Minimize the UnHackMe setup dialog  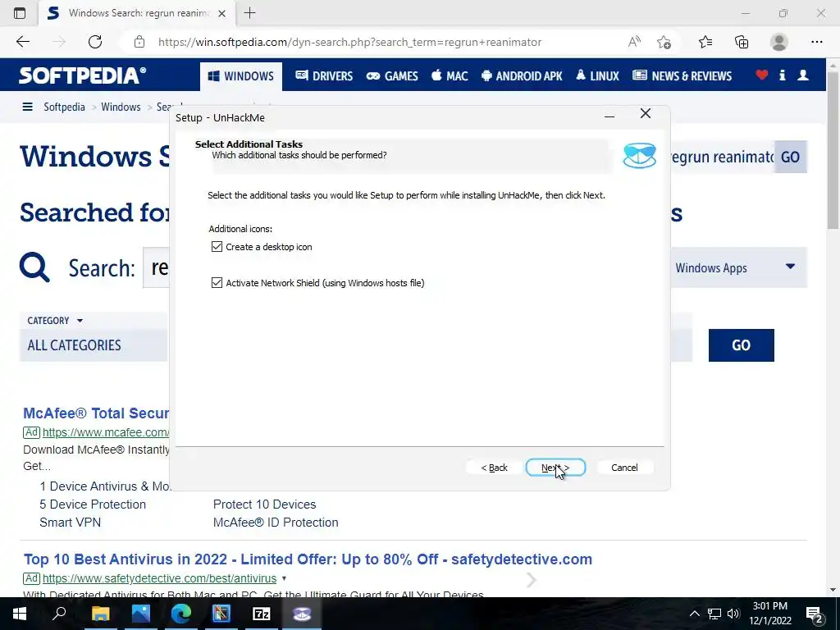pos(609,115)
